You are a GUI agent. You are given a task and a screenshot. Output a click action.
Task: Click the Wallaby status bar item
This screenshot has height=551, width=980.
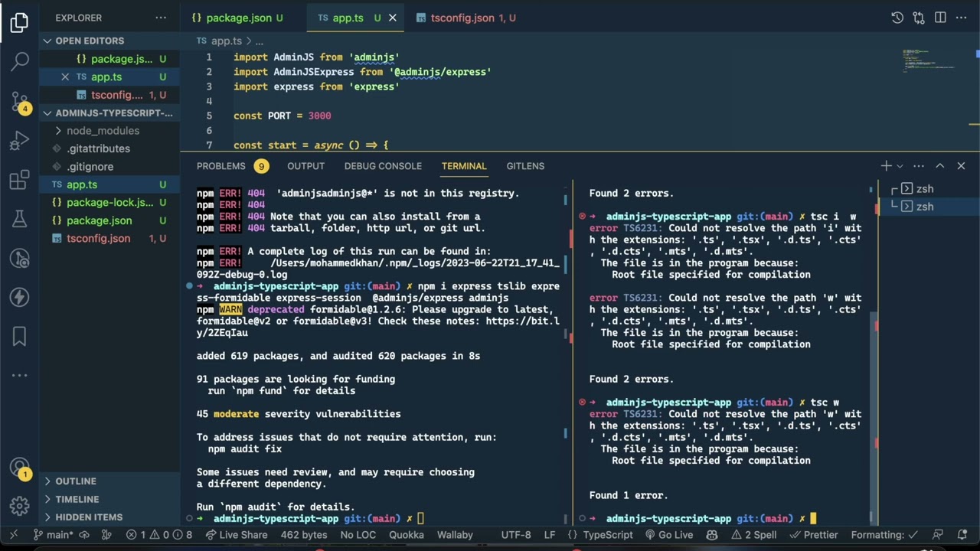tap(455, 535)
